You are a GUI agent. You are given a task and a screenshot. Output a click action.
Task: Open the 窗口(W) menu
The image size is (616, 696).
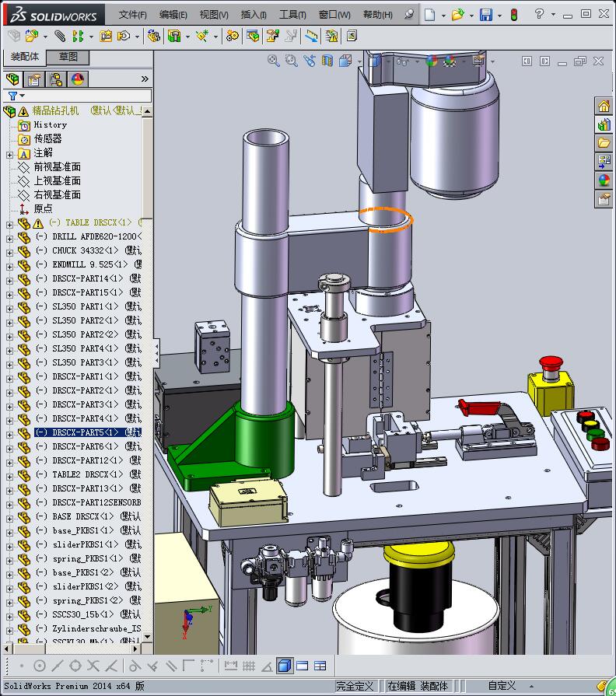334,15
